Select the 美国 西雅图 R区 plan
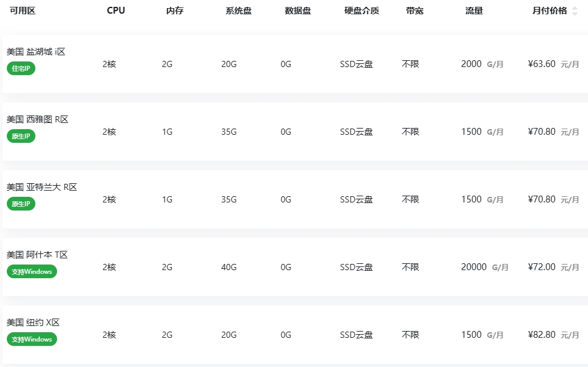588x367 pixels. 295,132
